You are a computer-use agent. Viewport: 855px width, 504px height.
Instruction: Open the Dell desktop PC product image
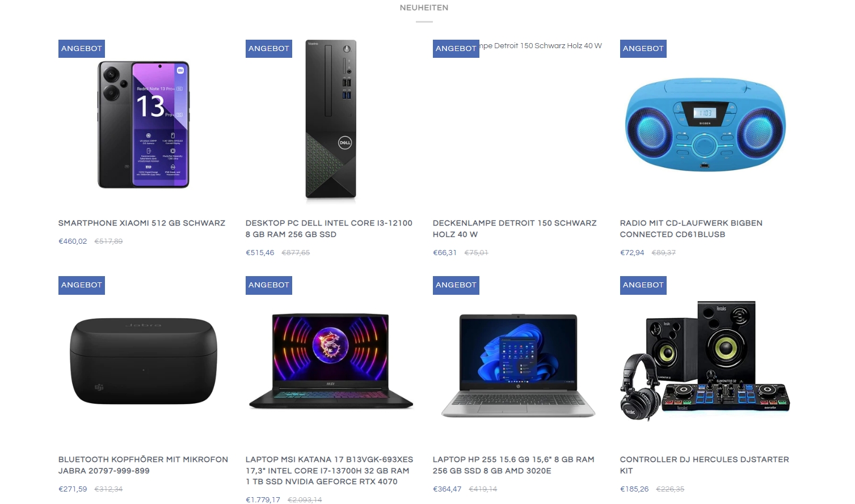[331, 120]
